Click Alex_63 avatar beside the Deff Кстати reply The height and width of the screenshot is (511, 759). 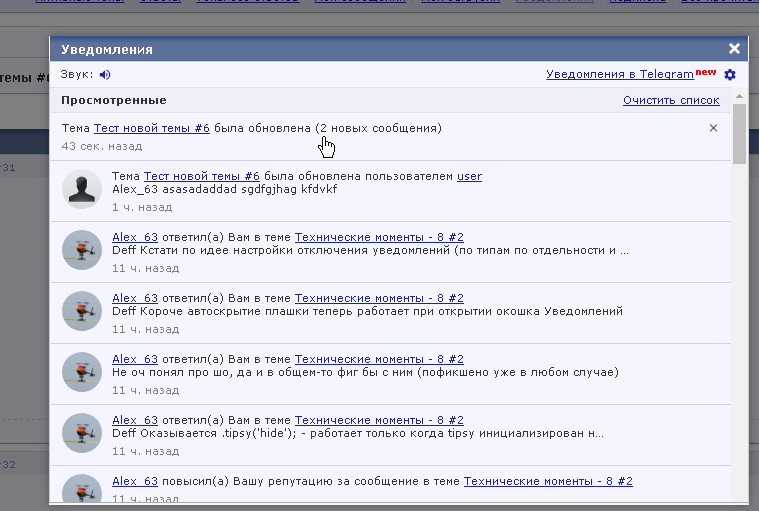[x=82, y=249]
